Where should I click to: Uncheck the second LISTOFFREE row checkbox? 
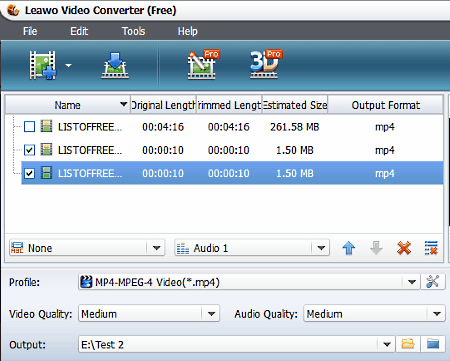tap(29, 150)
